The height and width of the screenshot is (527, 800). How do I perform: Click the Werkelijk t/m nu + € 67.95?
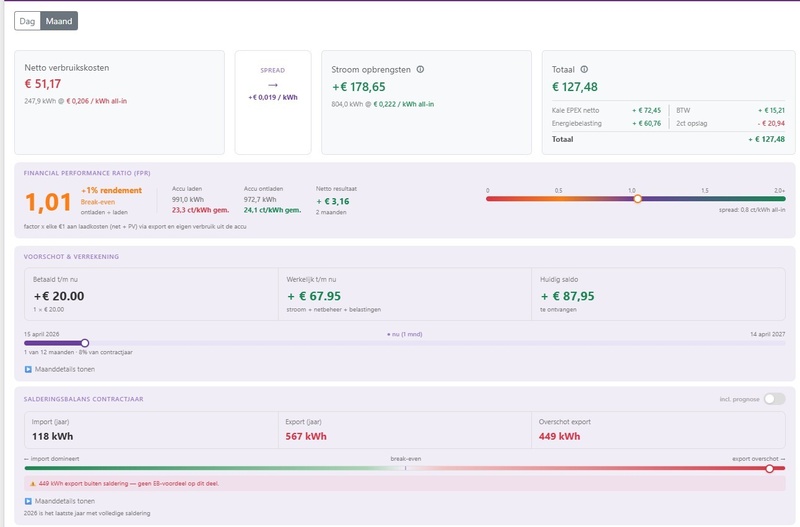[314, 296]
